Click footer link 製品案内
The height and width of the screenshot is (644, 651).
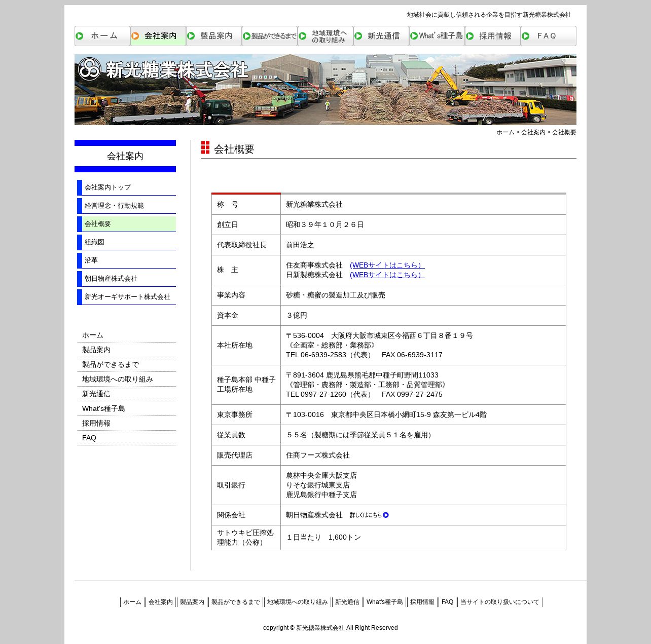click(192, 602)
